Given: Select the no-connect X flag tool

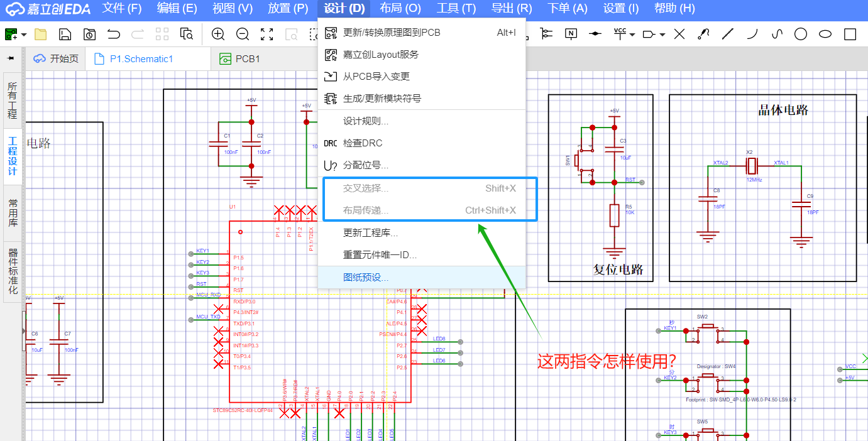Looking at the screenshot, I should (679, 35).
